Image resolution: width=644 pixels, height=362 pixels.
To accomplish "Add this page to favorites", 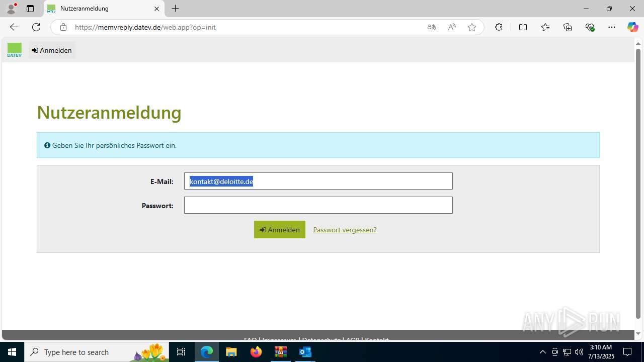I will (x=472, y=27).
